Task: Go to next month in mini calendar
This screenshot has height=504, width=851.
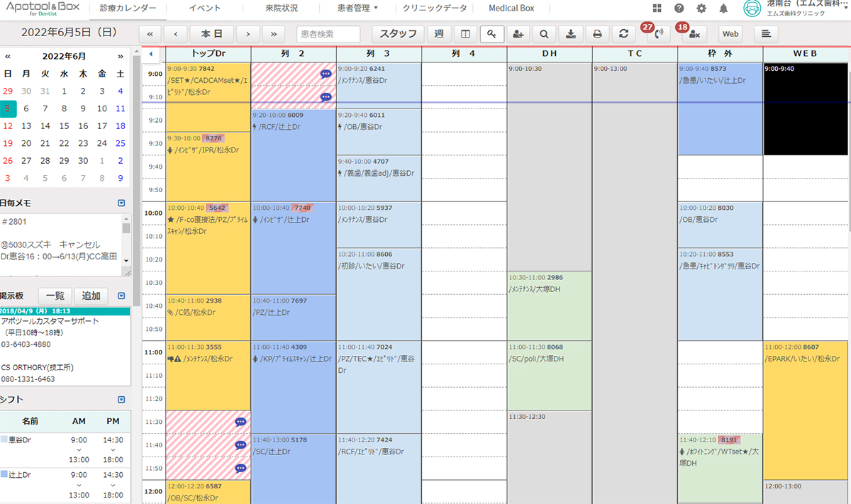Action: (x=121, y=56)
